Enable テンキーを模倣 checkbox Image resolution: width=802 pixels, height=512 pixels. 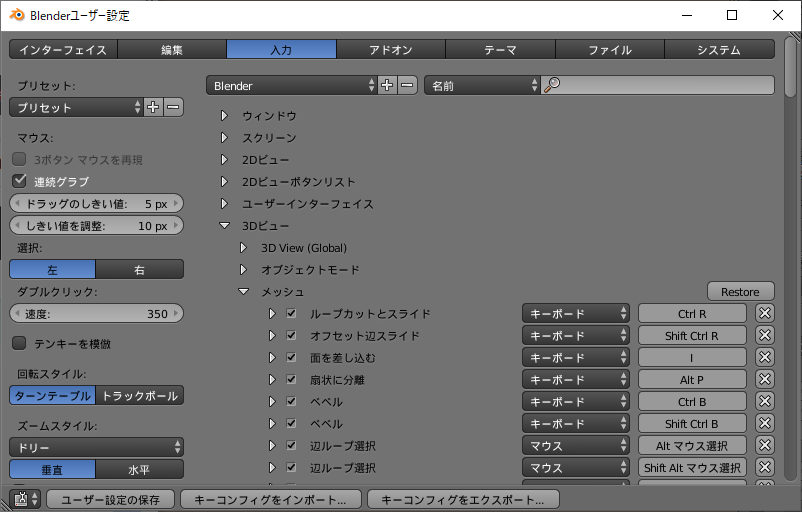coord(19,343)
